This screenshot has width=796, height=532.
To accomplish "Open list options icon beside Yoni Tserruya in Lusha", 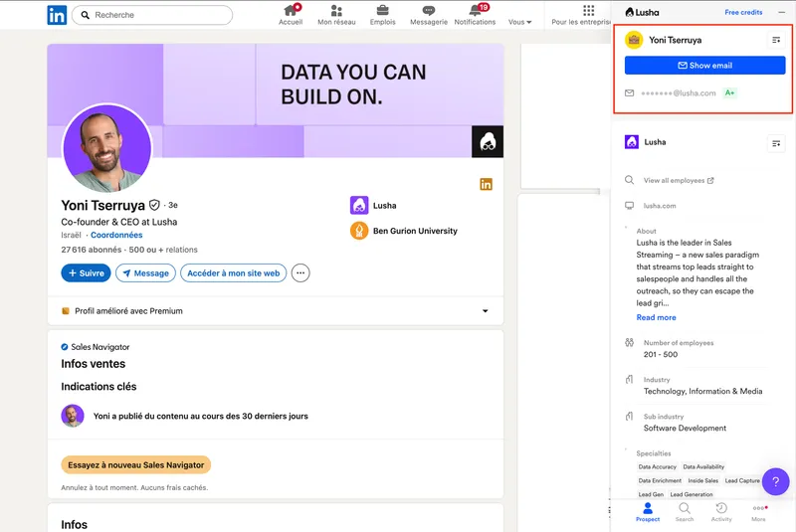I will click(x=776, y=40).
